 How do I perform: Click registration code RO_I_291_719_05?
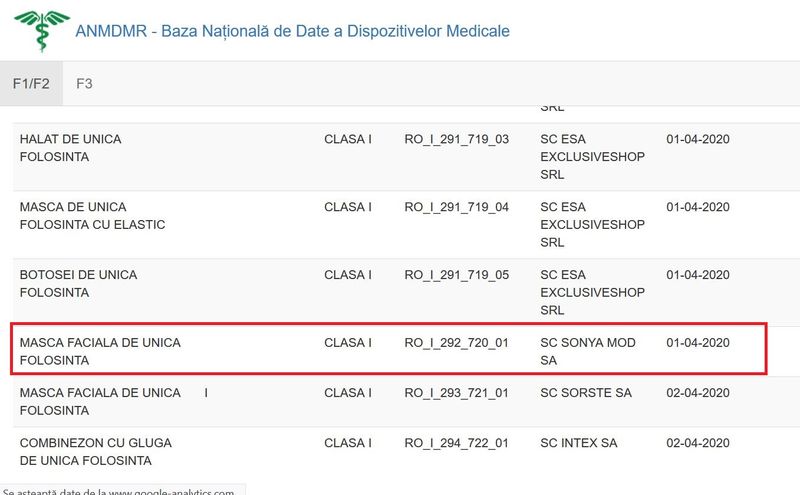coord(457,275)
